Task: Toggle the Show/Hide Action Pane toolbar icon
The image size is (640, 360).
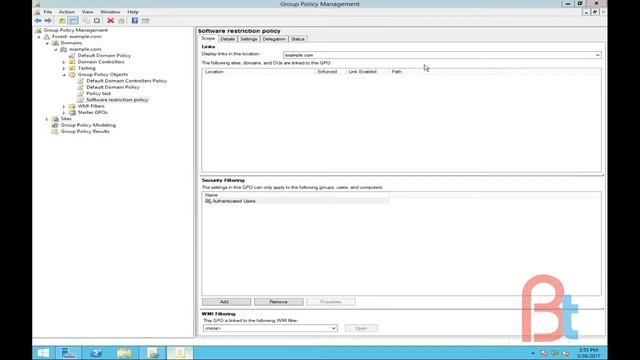Action: pos(145,20)
